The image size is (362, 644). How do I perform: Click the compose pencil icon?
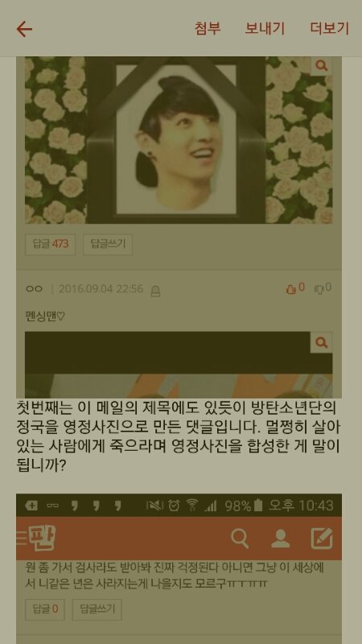coord(321,538)
